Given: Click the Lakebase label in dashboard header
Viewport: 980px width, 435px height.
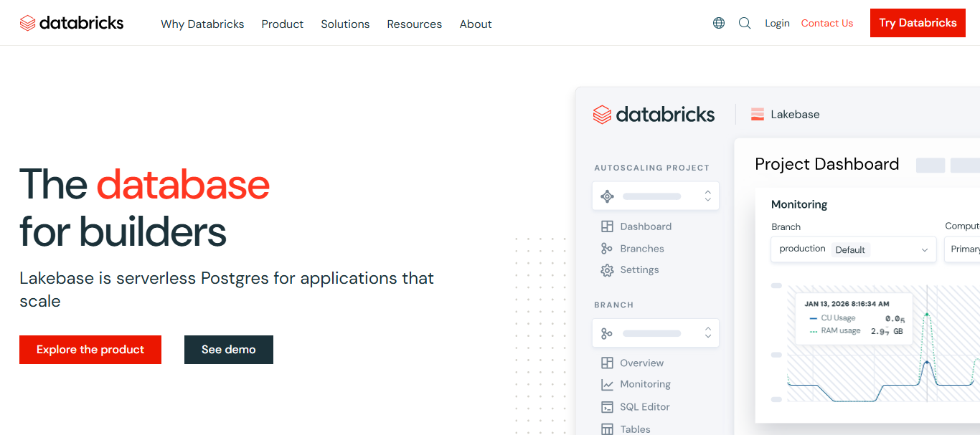Looking at the screenshot, I should click(x=795, y=114).
